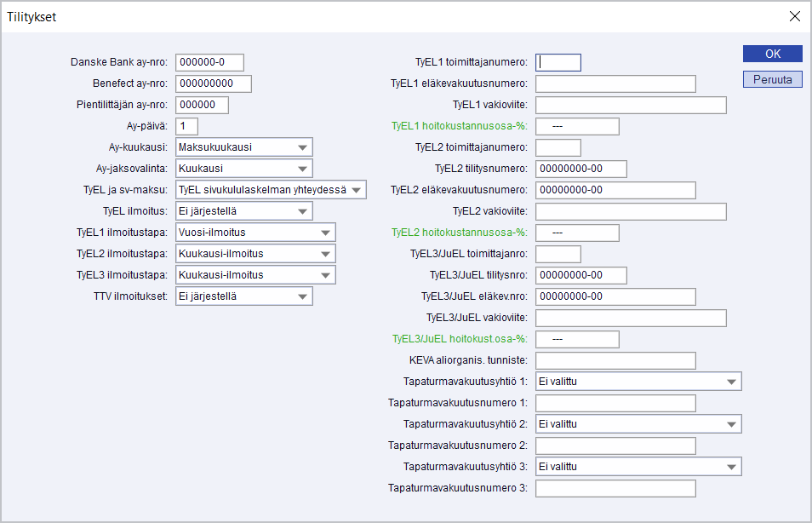Viewport: 812px width, 523px height.
Task: Expand the TyEL ilmoitus dropdown
Action: tap(243, 210)
